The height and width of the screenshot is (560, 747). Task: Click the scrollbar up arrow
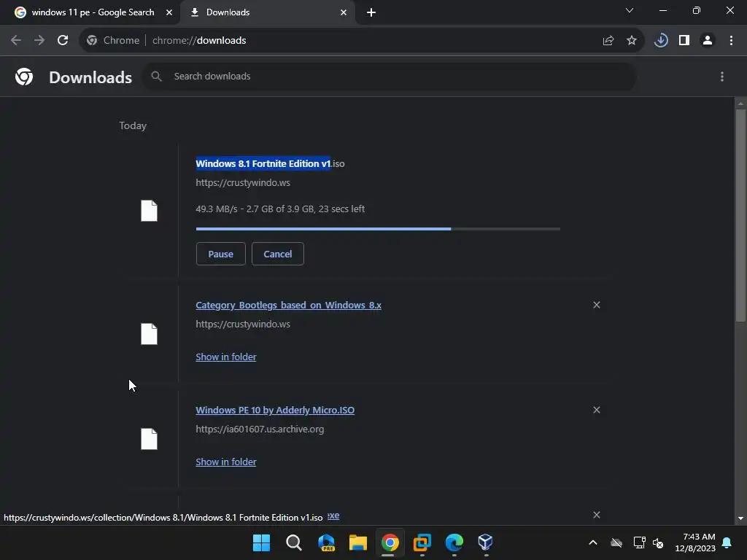coord(740,104)
